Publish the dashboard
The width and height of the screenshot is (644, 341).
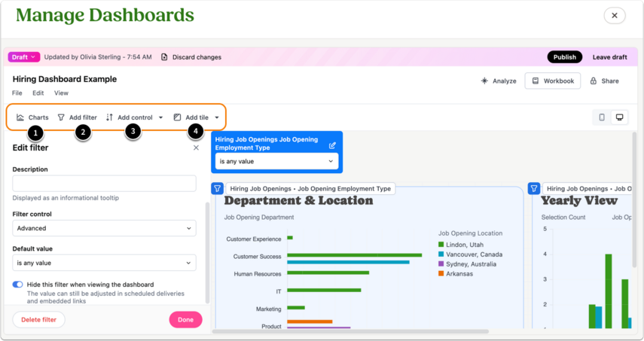point(565,57)
